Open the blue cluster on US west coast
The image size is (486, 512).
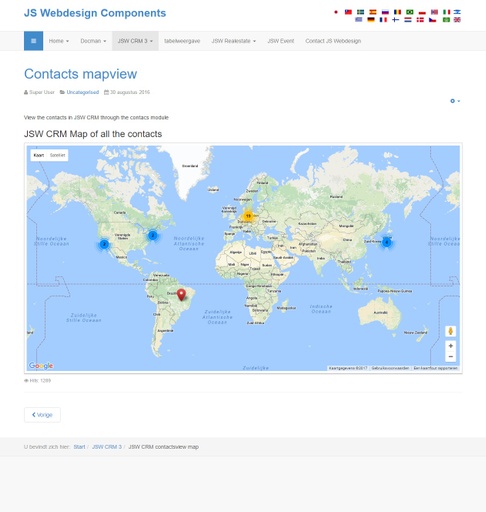104,244
